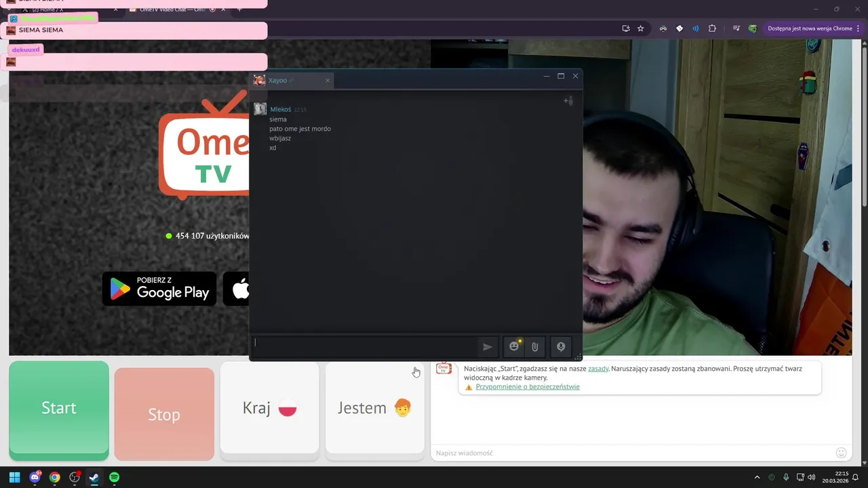Open the Windows Start menu
The image size is (868, 488).
click(15, 477)
